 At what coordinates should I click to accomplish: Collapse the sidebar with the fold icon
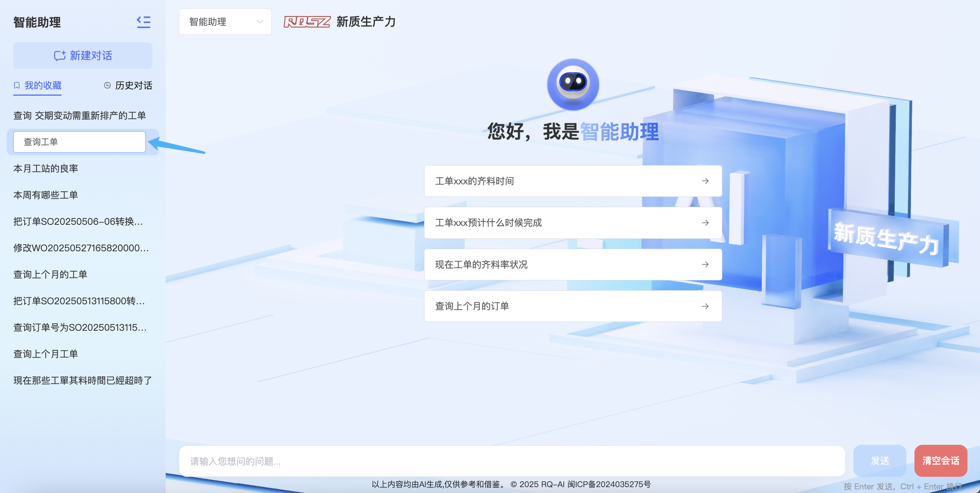coord(144,22)
